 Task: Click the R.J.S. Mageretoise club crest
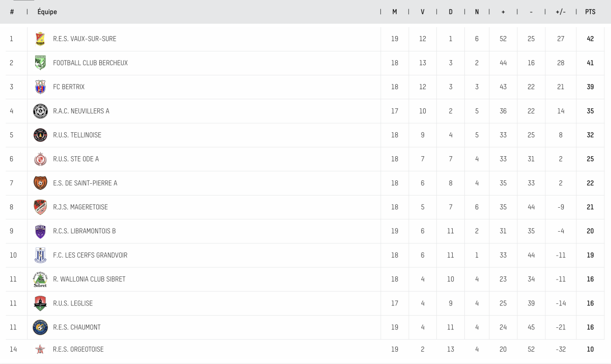[x=40, y=207]
